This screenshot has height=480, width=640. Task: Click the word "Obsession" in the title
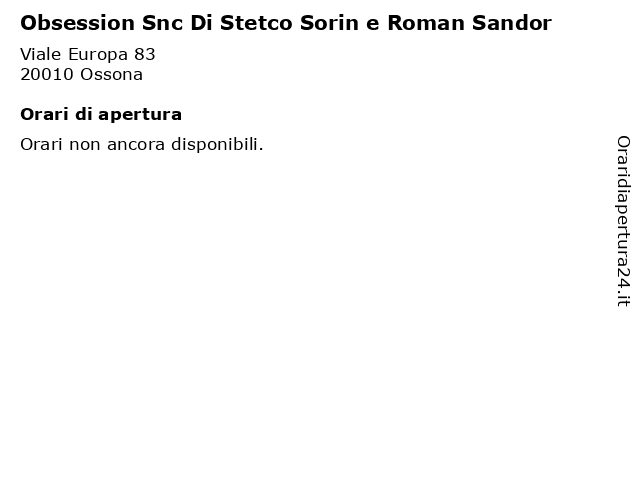pos(78,23)
